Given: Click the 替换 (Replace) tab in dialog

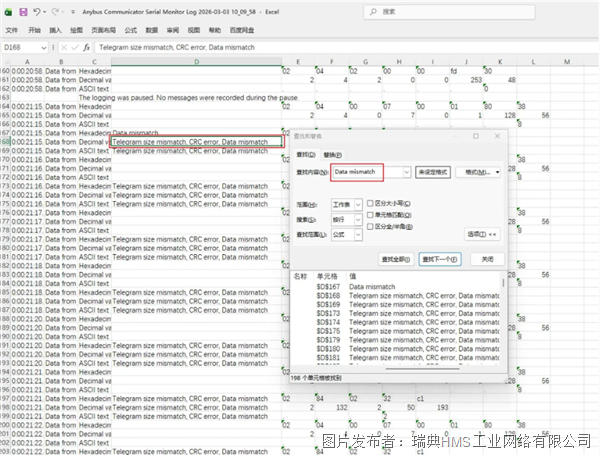Looking at the screenshot, I should (x=333, y=155).
